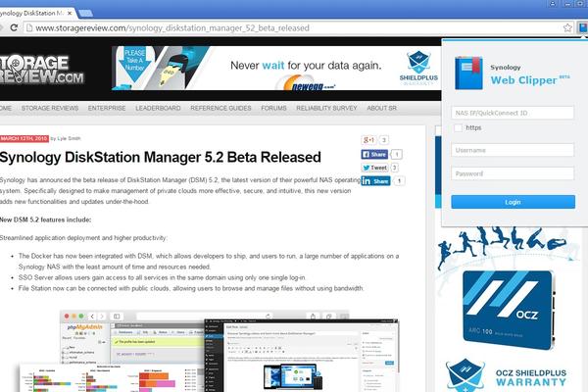The image size is (588, 392).
Task: Open the Storage Reviews menu
Action: [x=50, y=108]
